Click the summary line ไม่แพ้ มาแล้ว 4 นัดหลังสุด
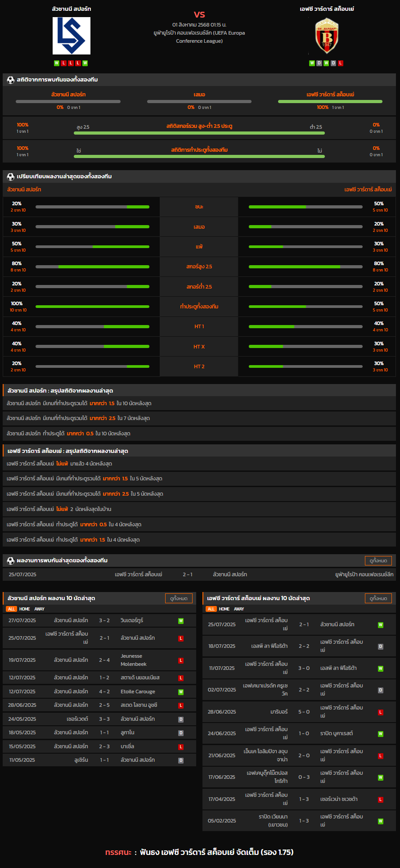This screenshot has width=400, height=868. (199, 464)
